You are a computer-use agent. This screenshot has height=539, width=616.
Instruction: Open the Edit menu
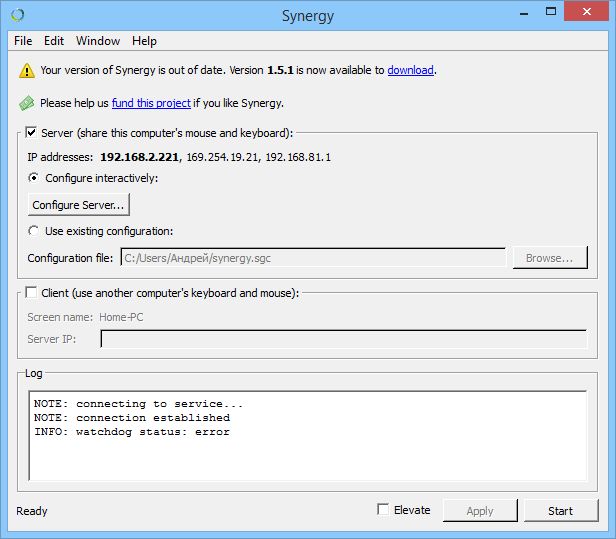tap(54, 41)
